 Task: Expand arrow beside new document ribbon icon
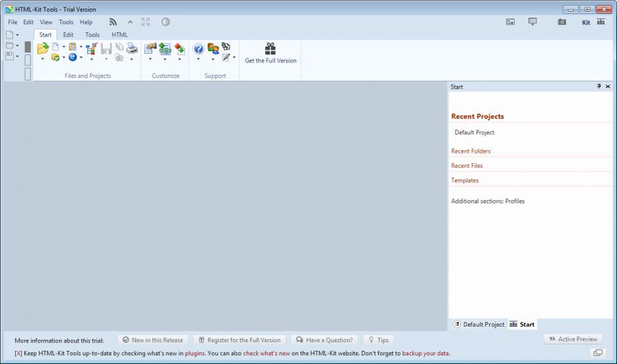click(64, 47)
